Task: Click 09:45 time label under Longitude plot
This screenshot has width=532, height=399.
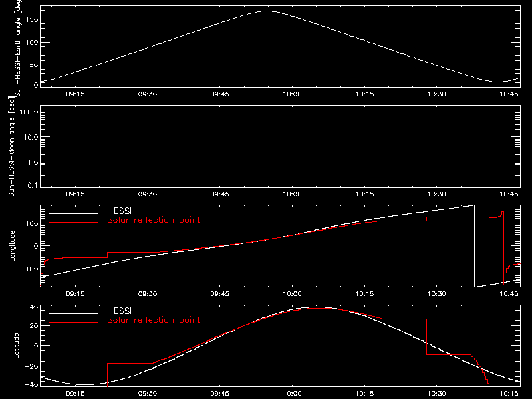Action: 220,294
